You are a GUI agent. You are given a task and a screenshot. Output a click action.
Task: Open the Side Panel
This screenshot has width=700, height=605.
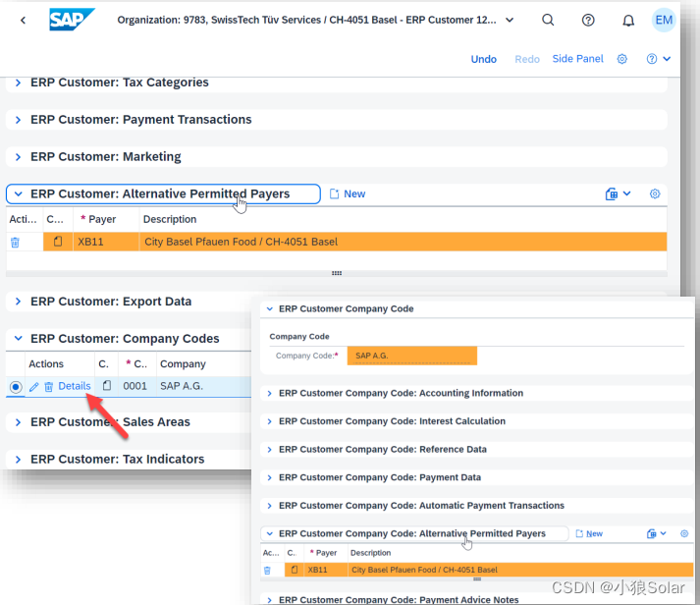(577, 59)
